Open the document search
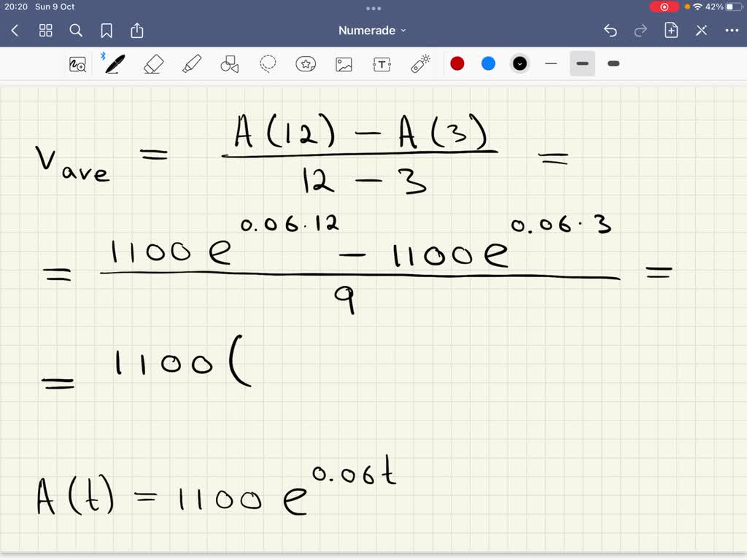Image resolution: width=747 pixels, height=560 pixels. [76, 31]
